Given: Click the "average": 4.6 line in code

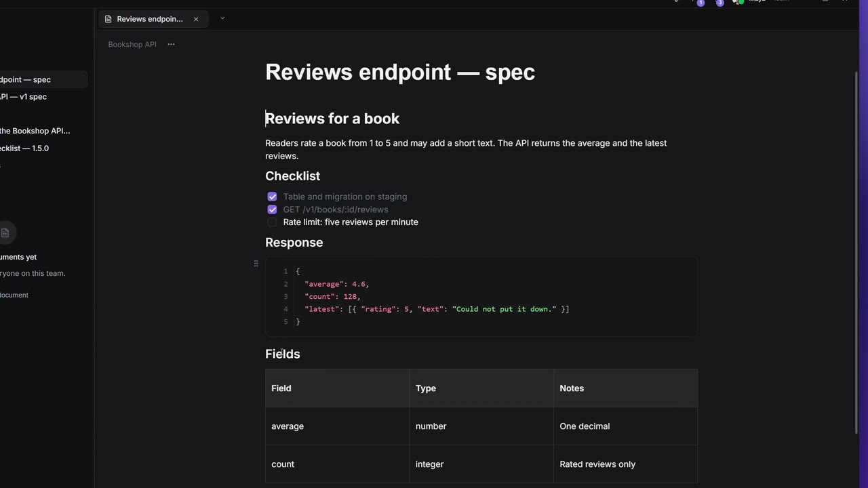Looking at the screenshot, I should click(x=337, y=284).
